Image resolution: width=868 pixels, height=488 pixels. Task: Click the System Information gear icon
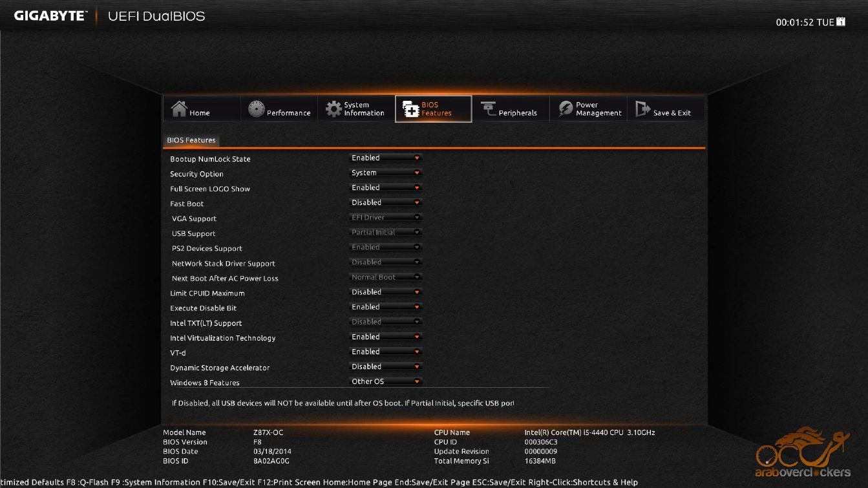pos(333,109)
